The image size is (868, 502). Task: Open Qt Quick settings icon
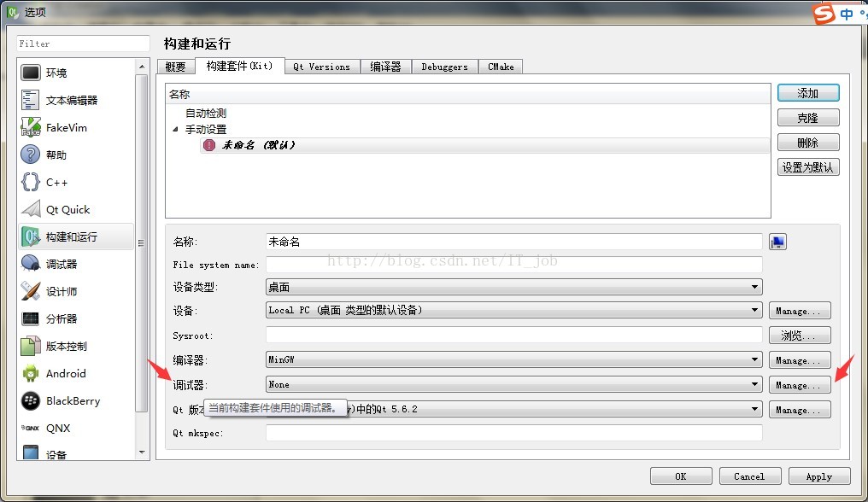(x=31, y=209)
